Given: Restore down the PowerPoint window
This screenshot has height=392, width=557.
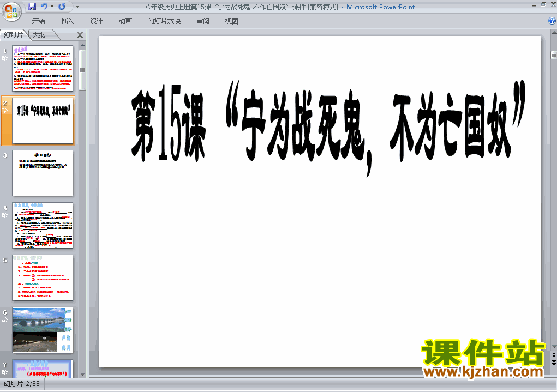Looking at the screenshot, I should 543,4.
